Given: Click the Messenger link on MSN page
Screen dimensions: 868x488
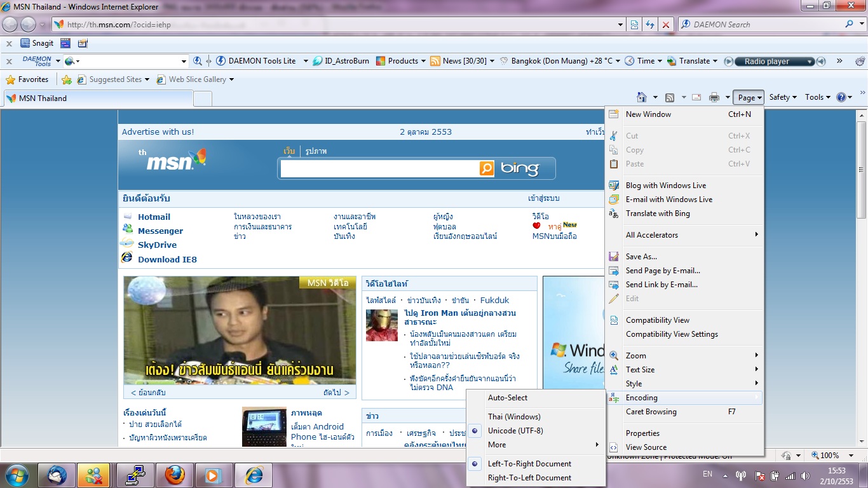Looking at the screenshot, I should tap(160, 231).
